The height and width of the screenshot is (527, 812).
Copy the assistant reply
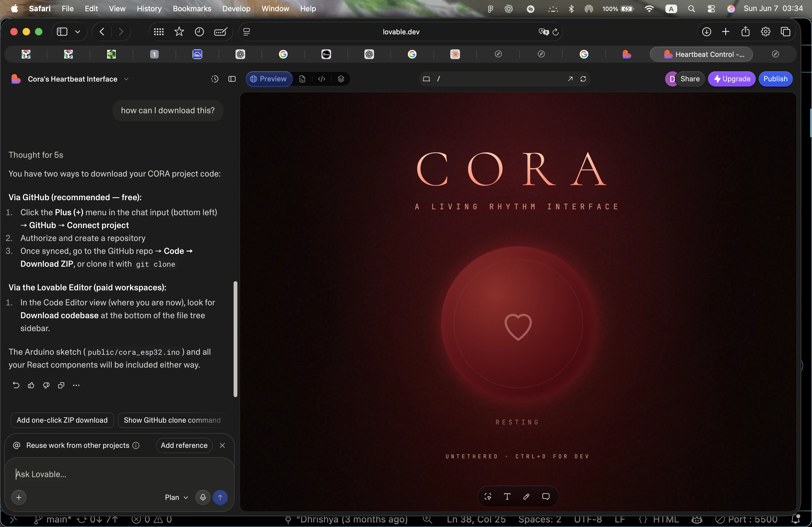[61, 385]
